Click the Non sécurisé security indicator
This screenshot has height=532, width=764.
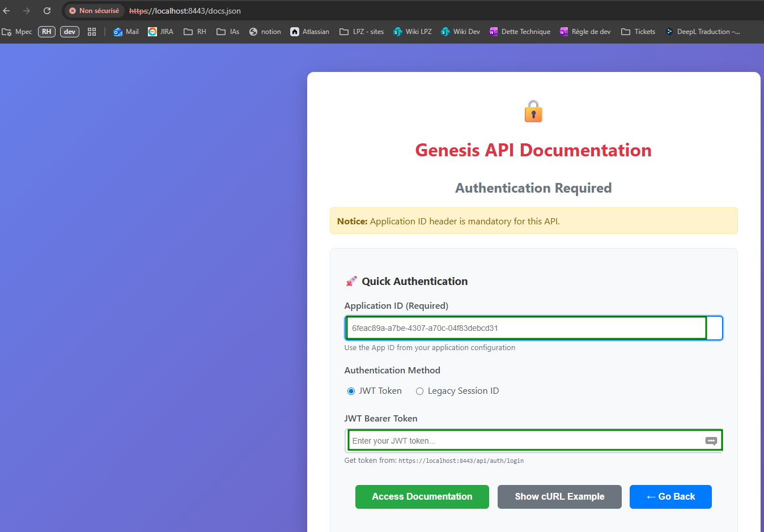[x=94, y=10]
